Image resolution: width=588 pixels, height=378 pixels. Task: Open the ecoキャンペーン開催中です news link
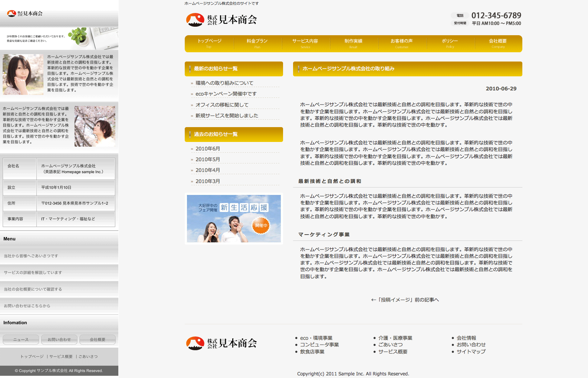pos(226,94)
